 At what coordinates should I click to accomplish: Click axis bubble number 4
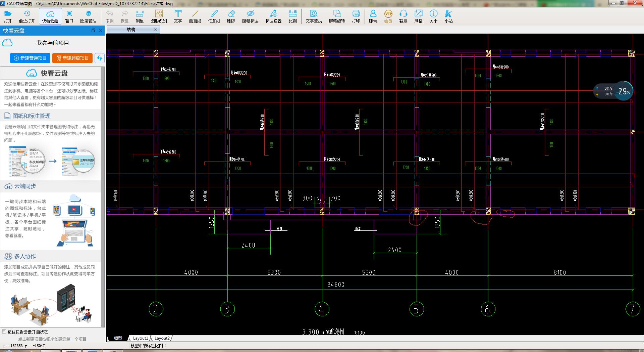[322, 309]
